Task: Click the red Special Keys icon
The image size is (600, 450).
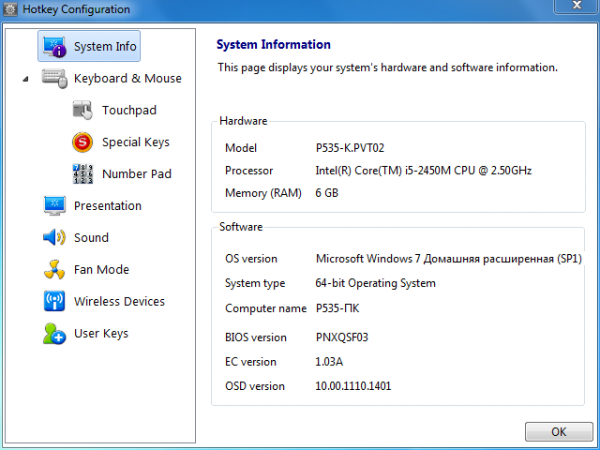Action: 82,142
